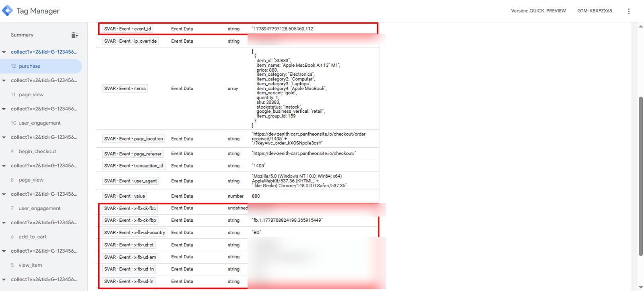
Task: Select the 12 purchase event
Action: pos(41,66)
